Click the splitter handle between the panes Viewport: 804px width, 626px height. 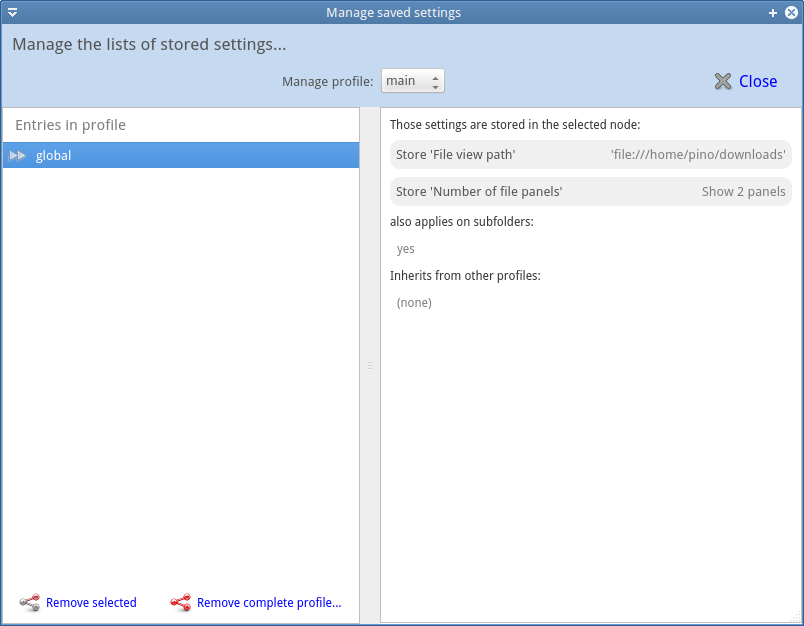click(370, 366)
